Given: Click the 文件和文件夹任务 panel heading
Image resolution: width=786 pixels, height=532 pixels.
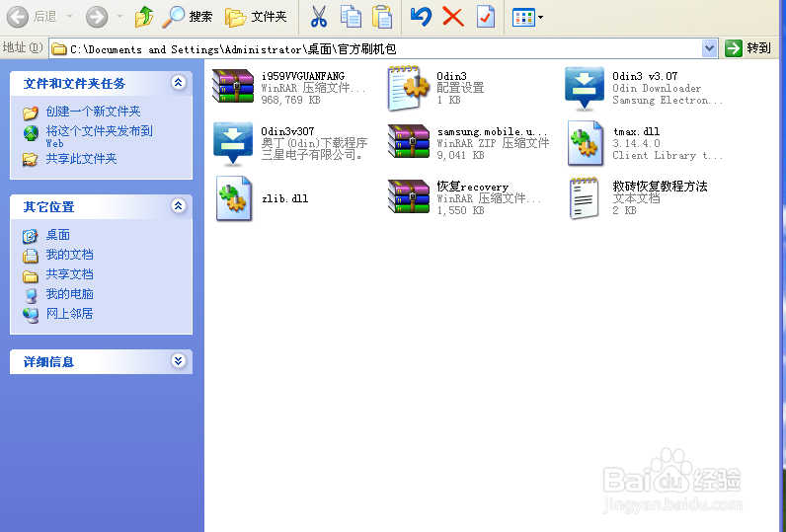Looking at the screenshot, I should click(74, 84).
